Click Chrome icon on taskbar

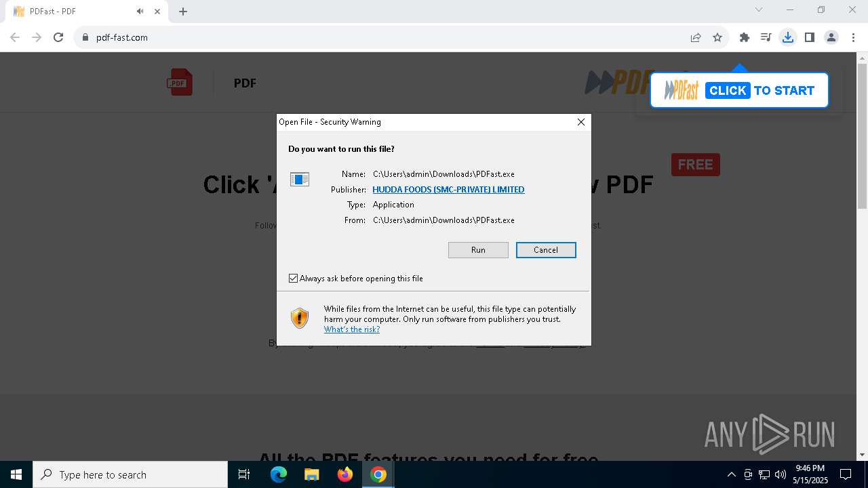[378, 474]
